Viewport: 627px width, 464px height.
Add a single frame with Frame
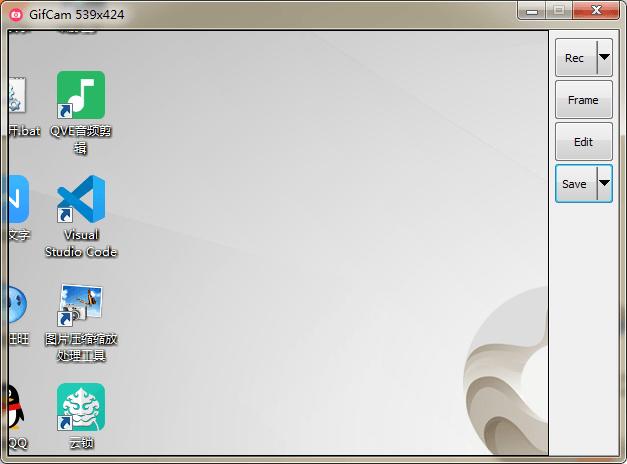(x=583, y=100)
